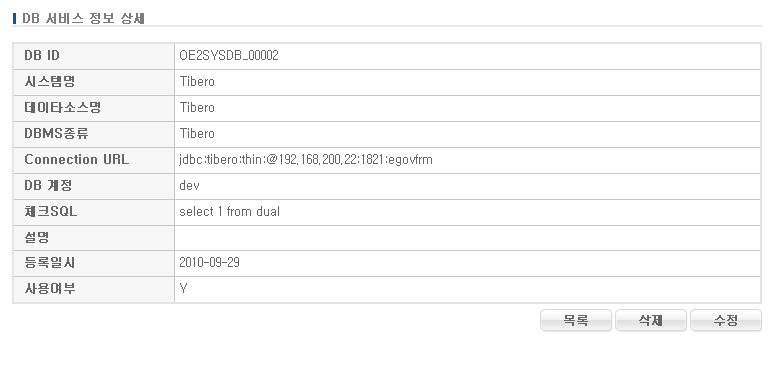Click the 삭제 (delete) button

(x=651, y=320)
